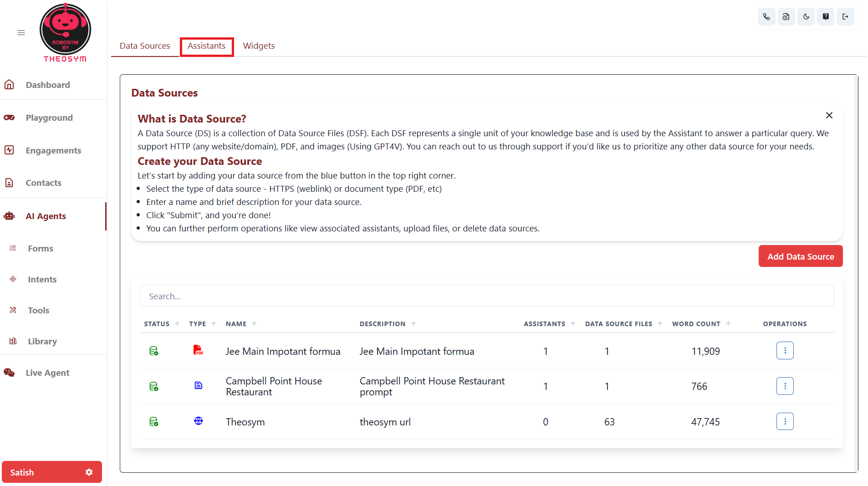Collapse the sidebar with the hamburger icon
The height and width of the screenshot is (486, 868).
21,32
